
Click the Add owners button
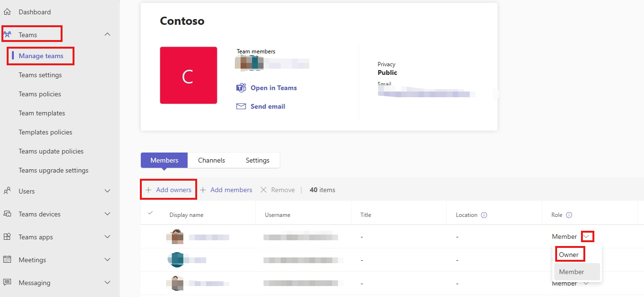pos(169,190)
